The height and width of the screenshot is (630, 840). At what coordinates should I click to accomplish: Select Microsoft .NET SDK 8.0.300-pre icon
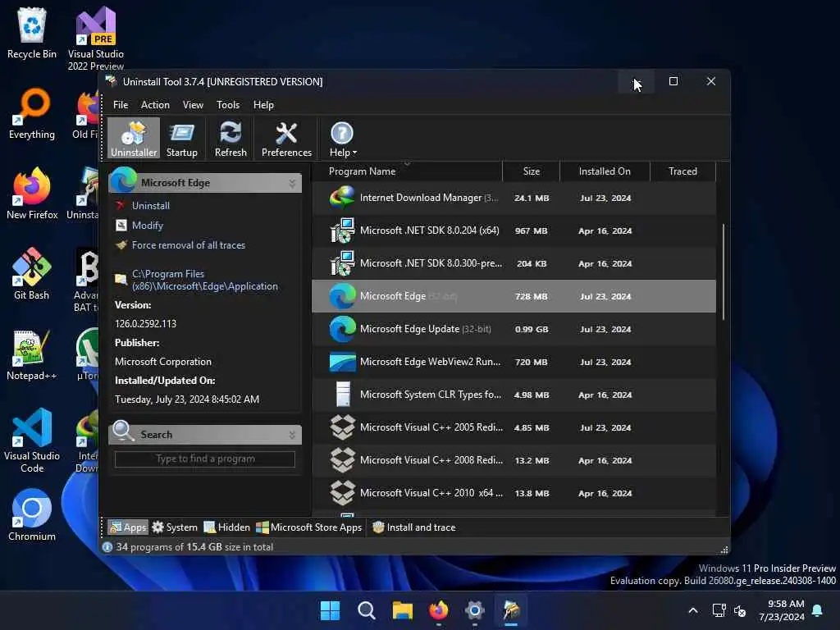click(x=342, y=263)
